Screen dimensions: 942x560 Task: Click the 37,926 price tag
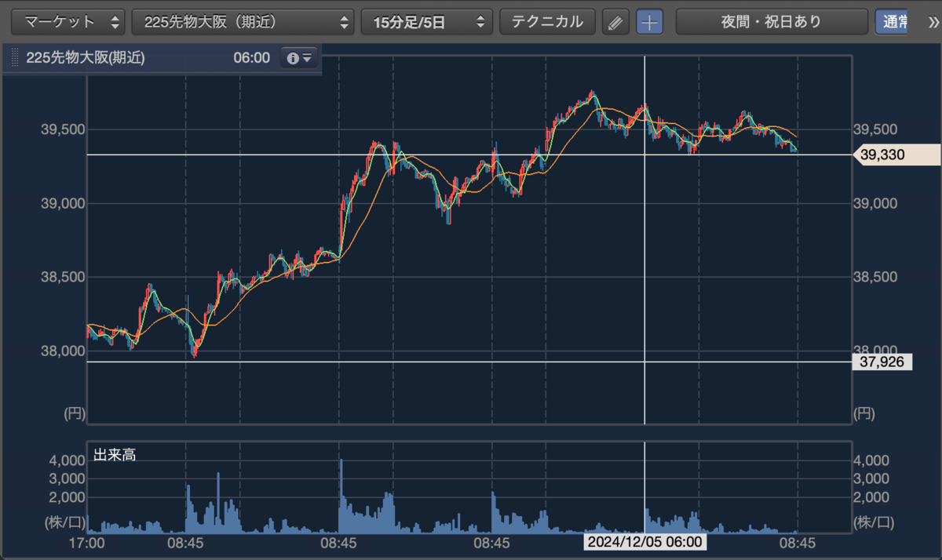pos(882,362)
